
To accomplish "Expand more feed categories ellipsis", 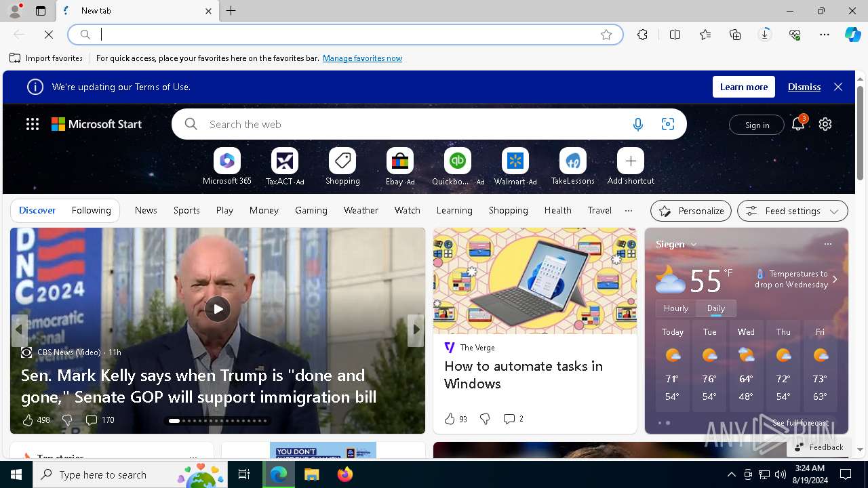I will click(x=629, y=210).
